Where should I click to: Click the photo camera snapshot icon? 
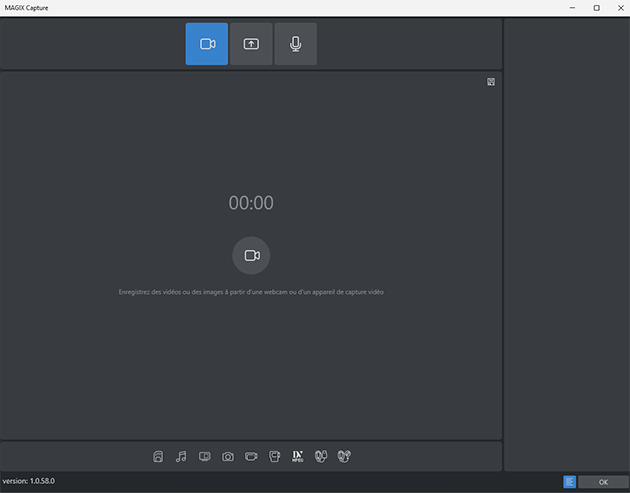click(x=228, y=456)
